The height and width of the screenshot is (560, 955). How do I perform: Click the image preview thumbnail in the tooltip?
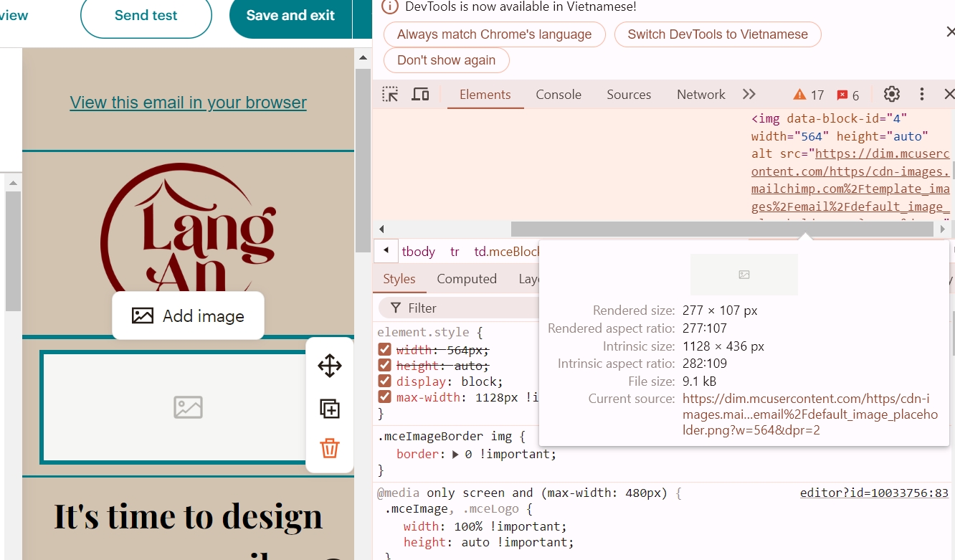coord(744,275)
